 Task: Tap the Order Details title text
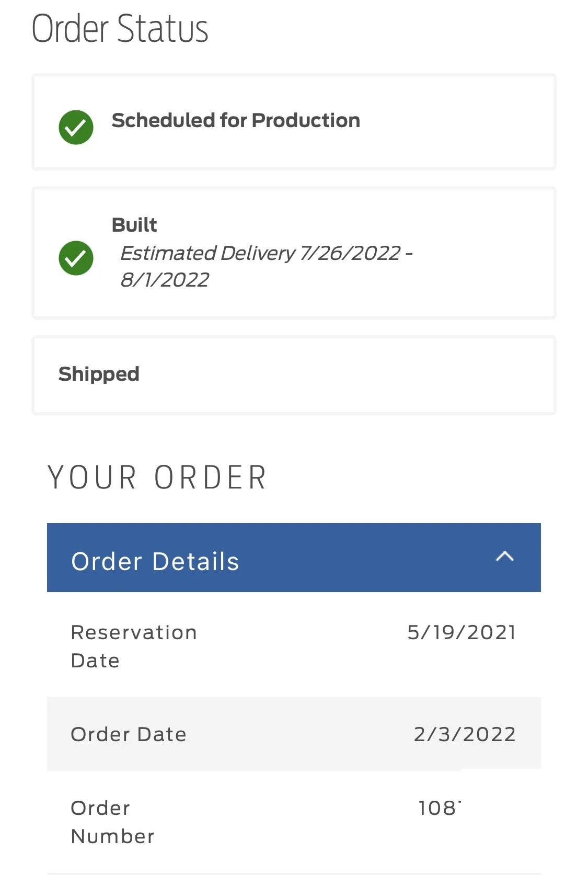[155, 562]
